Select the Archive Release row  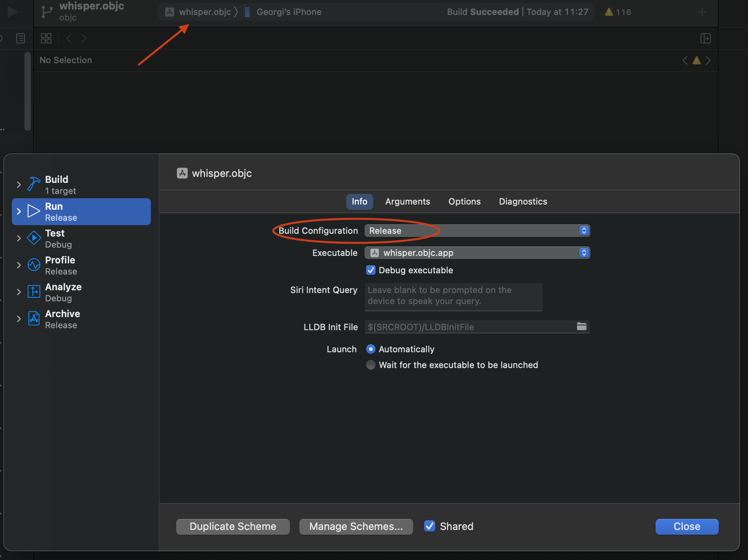click(81, 319)
